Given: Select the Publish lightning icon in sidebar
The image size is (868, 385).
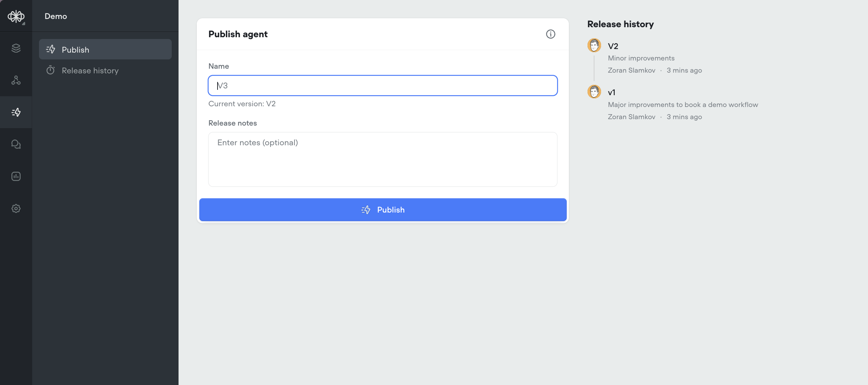Looking at the screenshot, I should coord(16,112).
